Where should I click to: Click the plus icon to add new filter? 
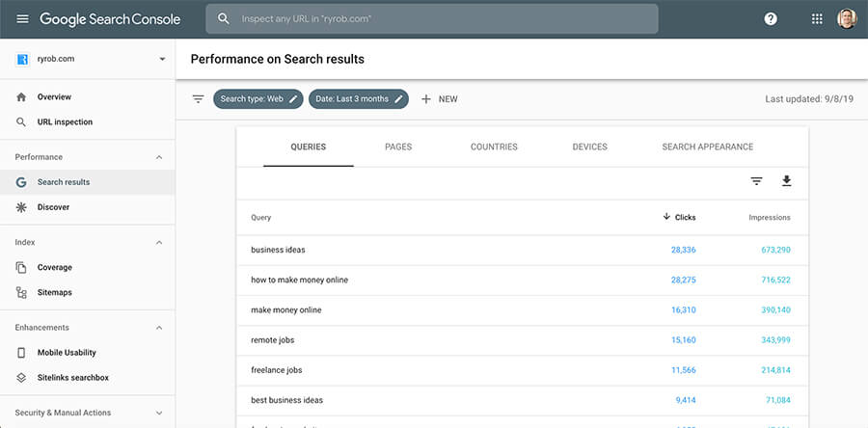point(425,99)
